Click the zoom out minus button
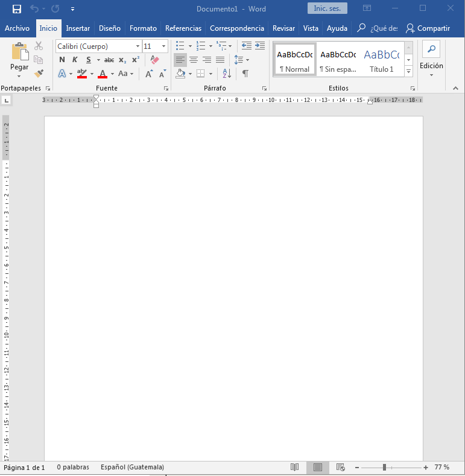 [x=357, y=468]
